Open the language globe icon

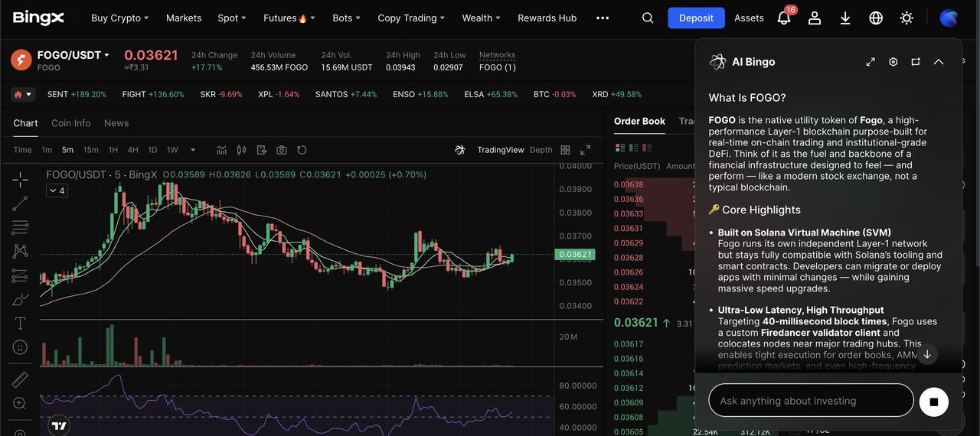point(876,18)
